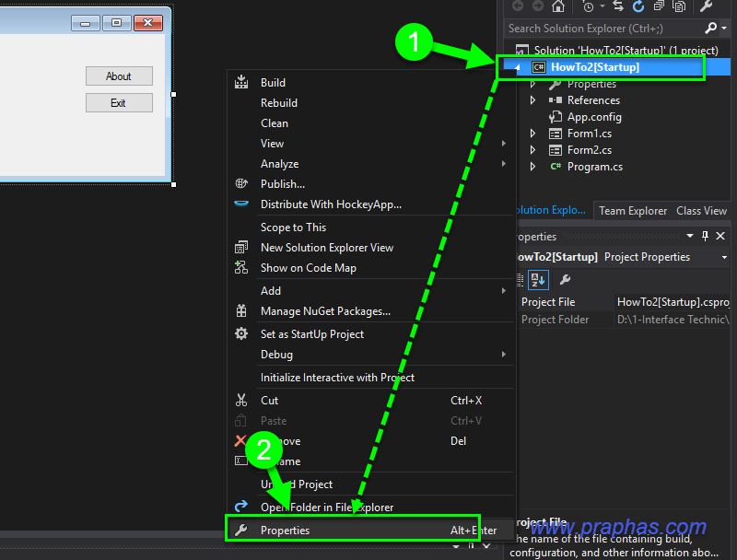Choose Rebuild from context menu
This screenshot has width=737, height=560.
(371, 103)
